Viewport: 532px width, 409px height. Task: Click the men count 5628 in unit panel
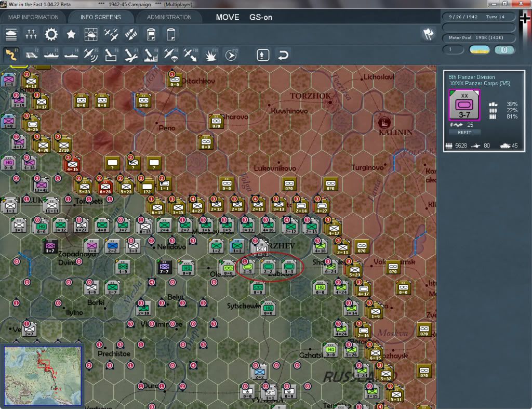click(461, 146)
